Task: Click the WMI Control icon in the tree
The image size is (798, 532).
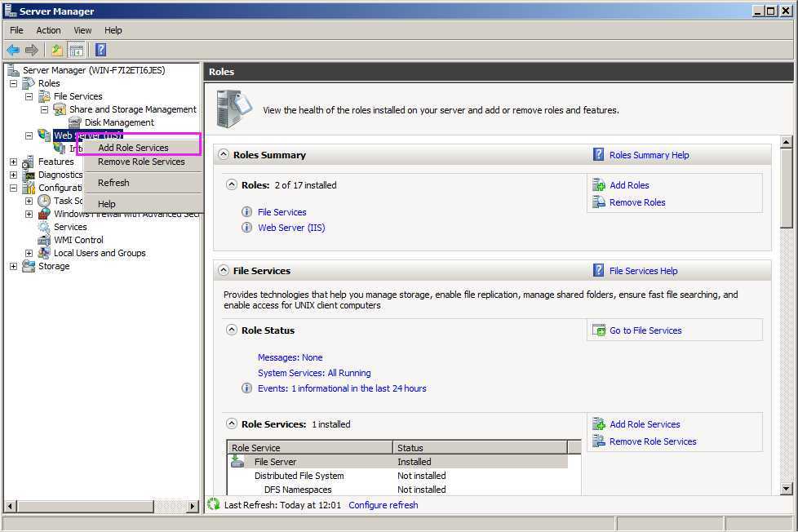Action: point(44,240)
